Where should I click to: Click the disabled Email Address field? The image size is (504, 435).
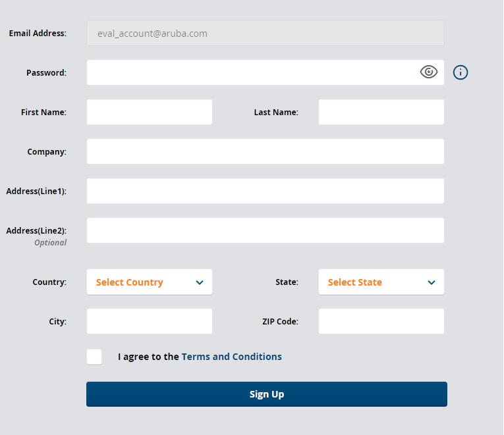click(266, 33)
